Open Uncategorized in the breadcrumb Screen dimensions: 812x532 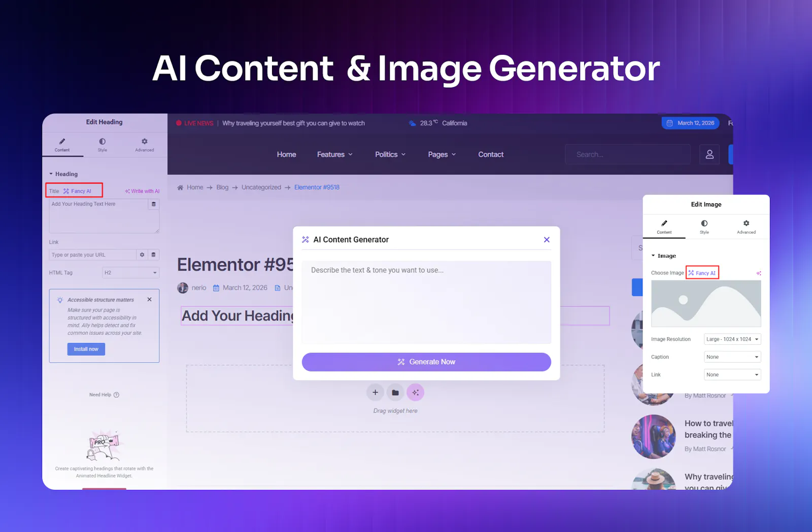tap(261, 187)
